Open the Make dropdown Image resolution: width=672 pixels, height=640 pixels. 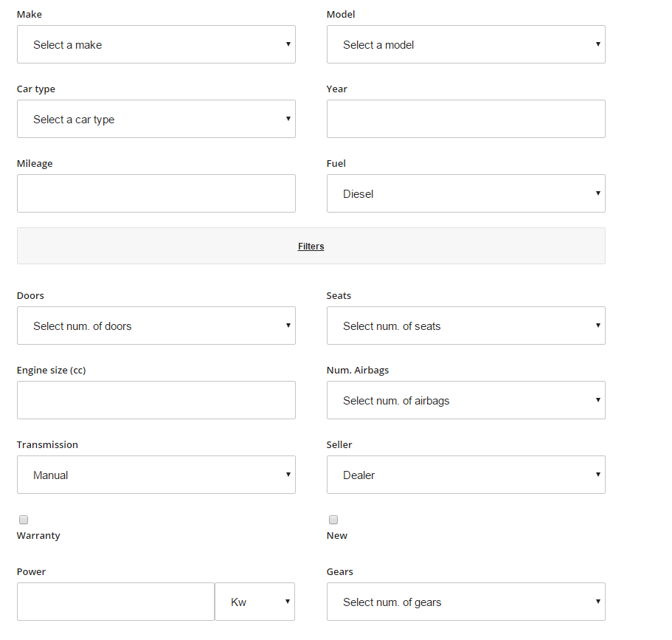pyautogui.click(x=156, y=44)
